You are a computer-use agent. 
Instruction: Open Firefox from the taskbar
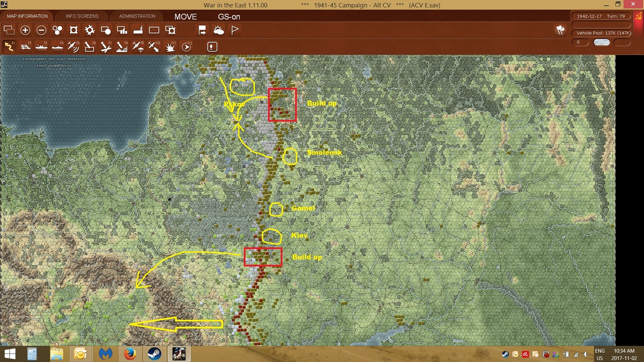click(130, 354)
